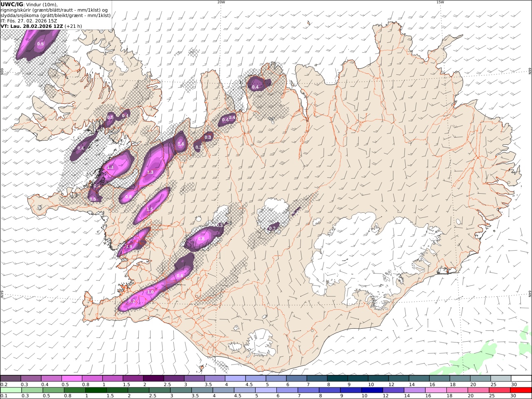Click the '0.2' legend label

tap(4, 384)
